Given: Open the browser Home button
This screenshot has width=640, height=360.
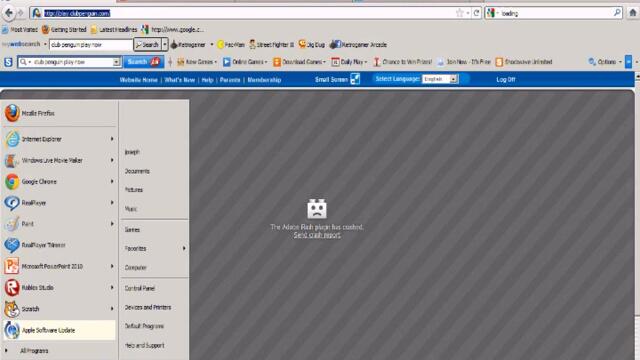Looking at the screenshot, I should (x=632, y=13).
